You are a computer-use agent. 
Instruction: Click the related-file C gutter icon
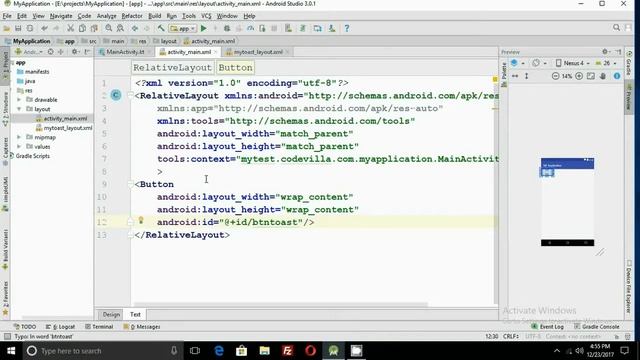pos(116,95)
